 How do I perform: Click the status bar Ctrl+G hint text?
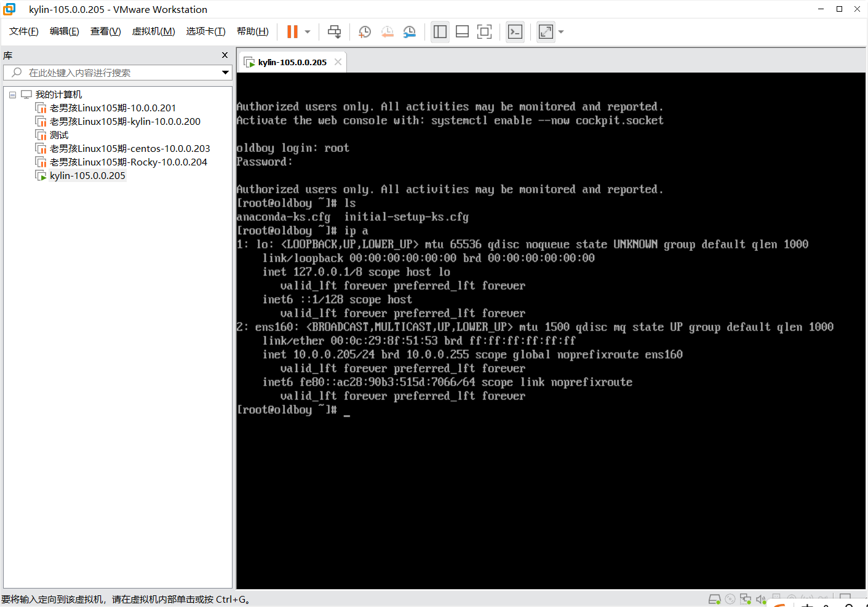coord(125,600)
